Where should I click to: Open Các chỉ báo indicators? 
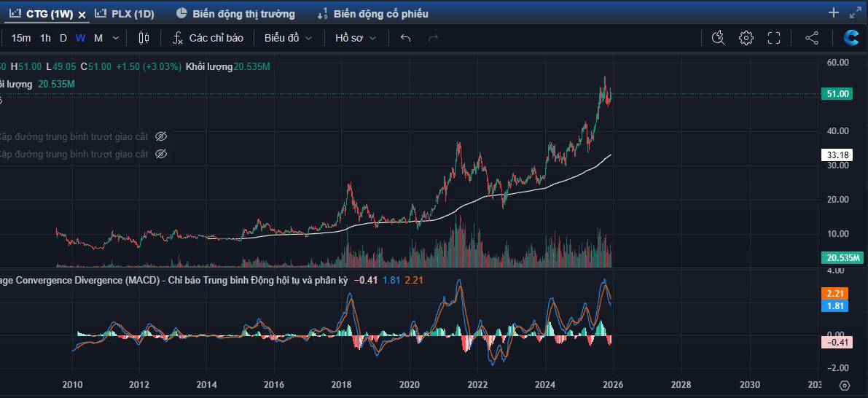(x=208, y=38)
